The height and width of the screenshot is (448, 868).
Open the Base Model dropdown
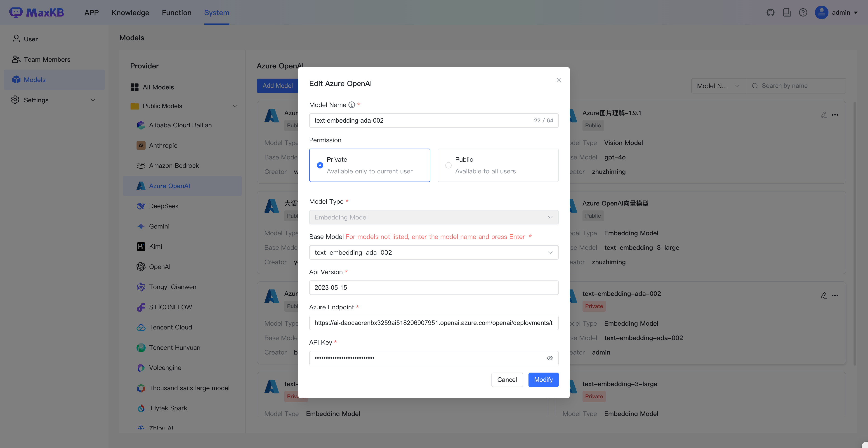point(434,252)
